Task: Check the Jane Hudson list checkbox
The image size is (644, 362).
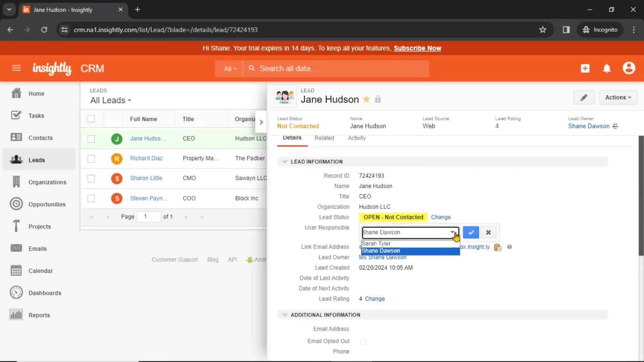Action: [91, 138]
